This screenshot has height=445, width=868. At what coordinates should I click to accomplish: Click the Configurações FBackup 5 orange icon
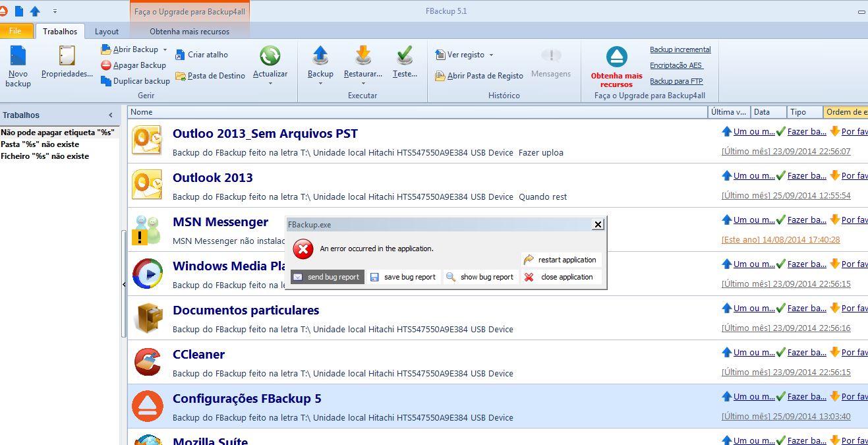(147, 405)
